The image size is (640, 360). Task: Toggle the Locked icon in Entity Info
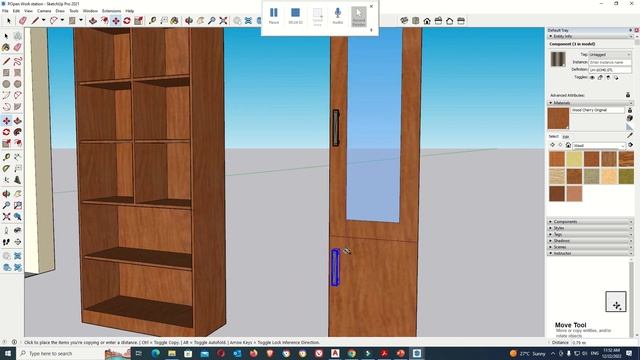[x=600, y=78]
